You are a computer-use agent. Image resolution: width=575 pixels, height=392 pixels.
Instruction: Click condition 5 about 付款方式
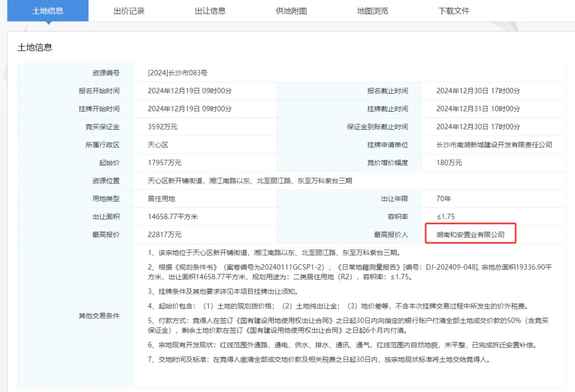click(x=348, y=326)
